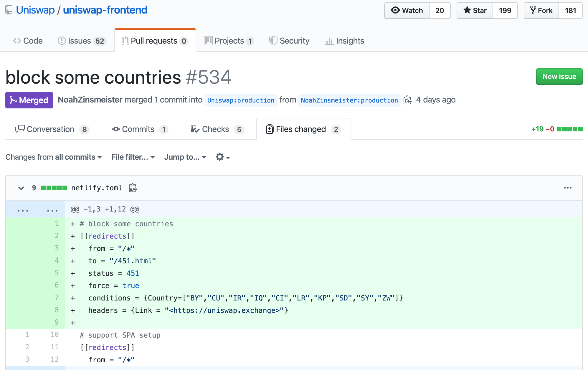
Task: Open the Projects tab
Action: [229, 41]
